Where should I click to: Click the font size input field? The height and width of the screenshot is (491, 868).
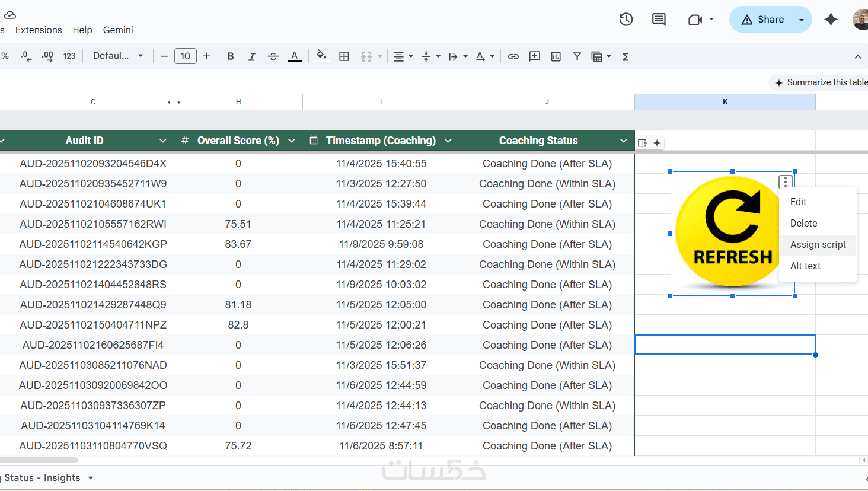tap(186, 56)
